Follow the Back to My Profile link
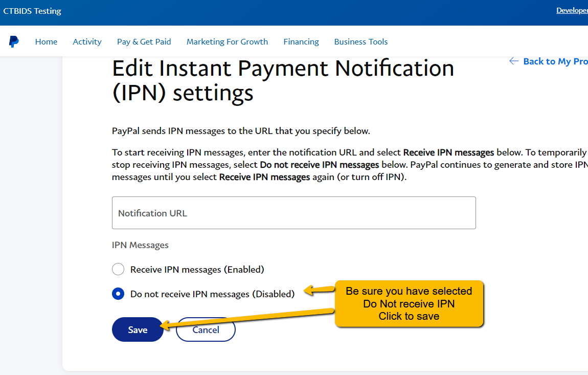This screenshot has height=375, width=588. [x=555, y=61]
